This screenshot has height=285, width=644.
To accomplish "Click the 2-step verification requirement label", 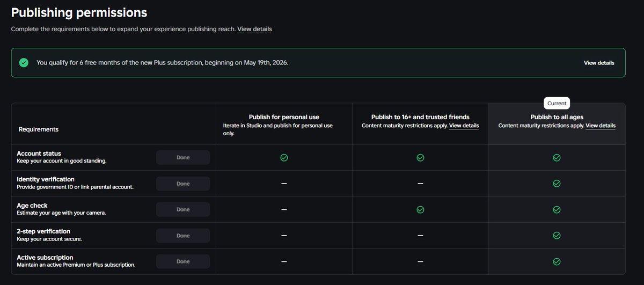I will 43,231.
